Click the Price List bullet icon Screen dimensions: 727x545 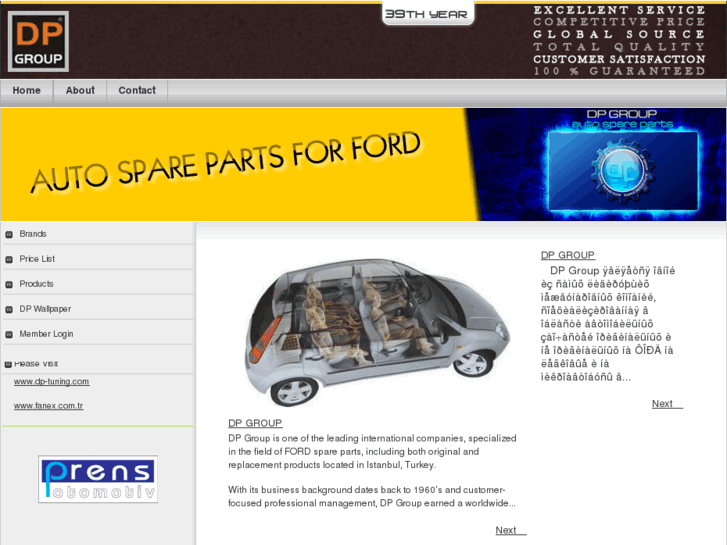(9, 260)
